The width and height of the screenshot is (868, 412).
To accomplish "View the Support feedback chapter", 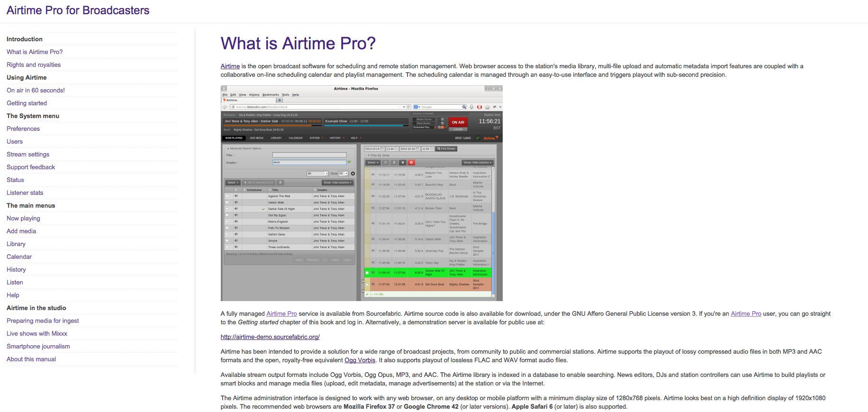I will point(31,167).
